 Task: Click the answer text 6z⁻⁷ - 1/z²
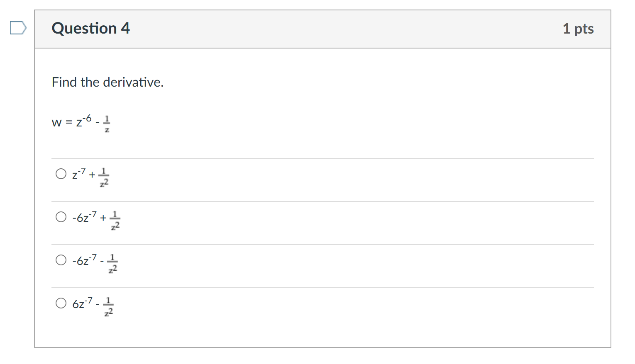[93, 305]
